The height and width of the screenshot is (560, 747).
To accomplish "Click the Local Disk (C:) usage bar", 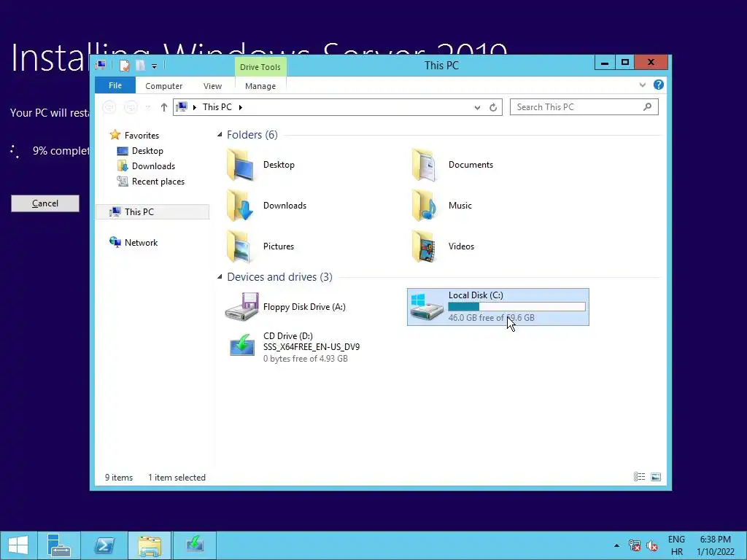I will [517, 307].
